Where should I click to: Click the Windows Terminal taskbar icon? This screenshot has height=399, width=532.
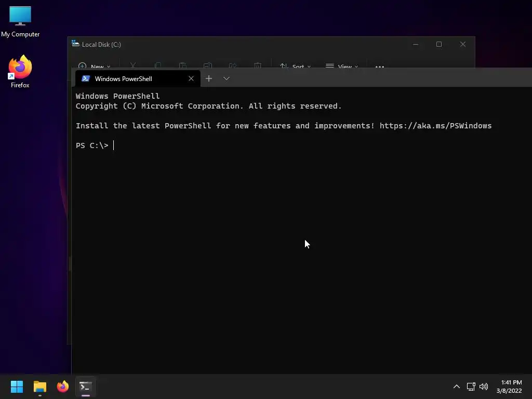[86, 387]
